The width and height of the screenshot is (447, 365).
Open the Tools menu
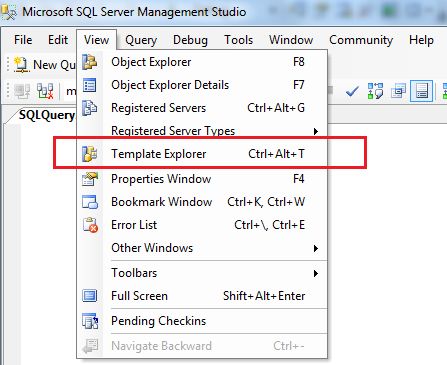coord(238,40)
